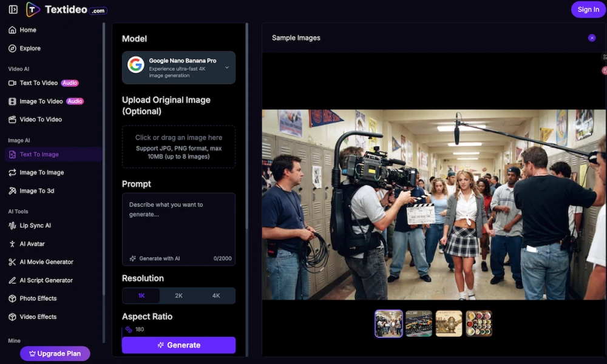
Task: Click the Home house icon
Action: 12,30
